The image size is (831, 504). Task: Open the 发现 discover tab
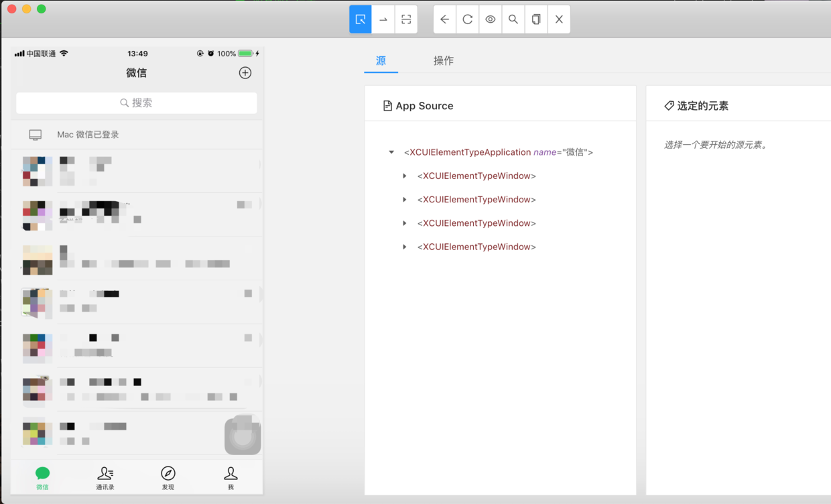[168, 479]
